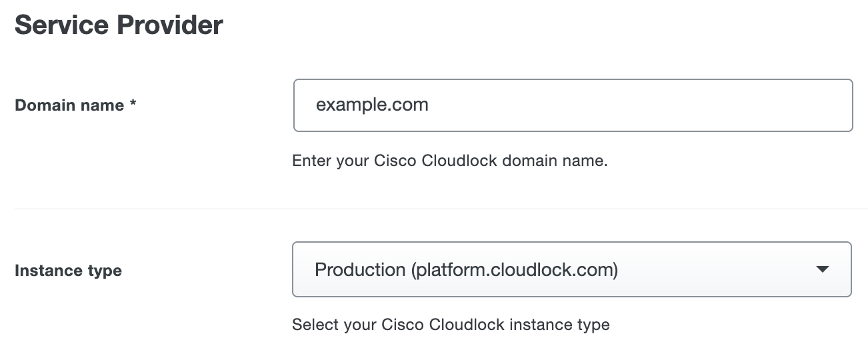
Task: Click the 'Service Provider' heading
Action: (119, 25)
